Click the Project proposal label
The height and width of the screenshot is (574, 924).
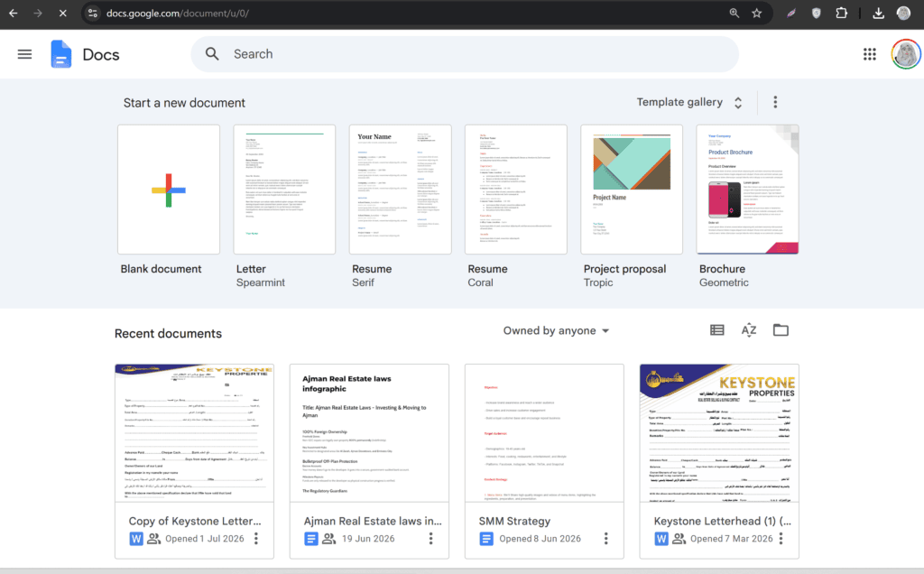624,269
